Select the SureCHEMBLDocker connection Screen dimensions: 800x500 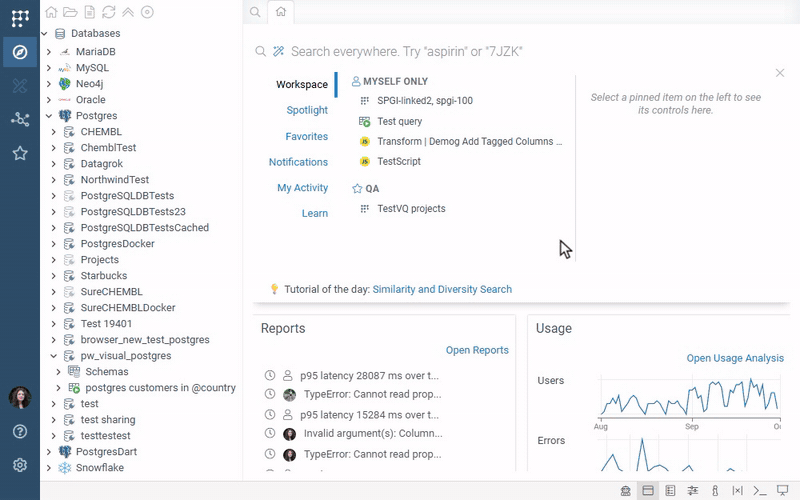128,308
